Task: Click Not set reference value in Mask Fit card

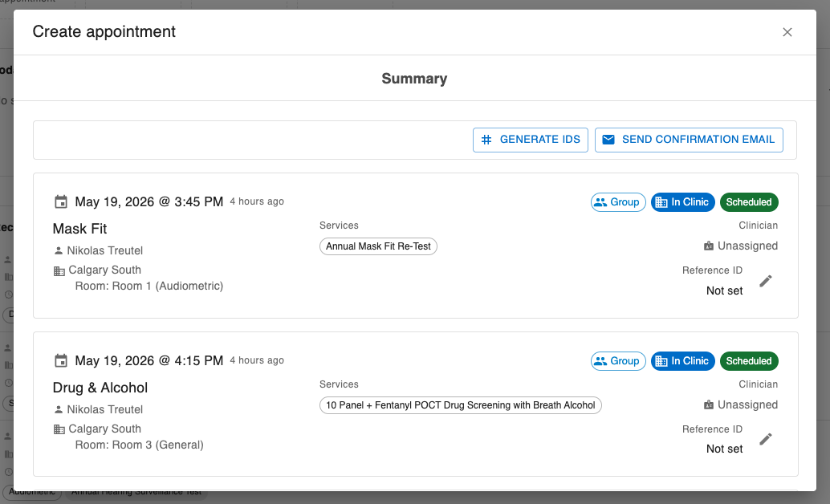Action: click(725, 291)
